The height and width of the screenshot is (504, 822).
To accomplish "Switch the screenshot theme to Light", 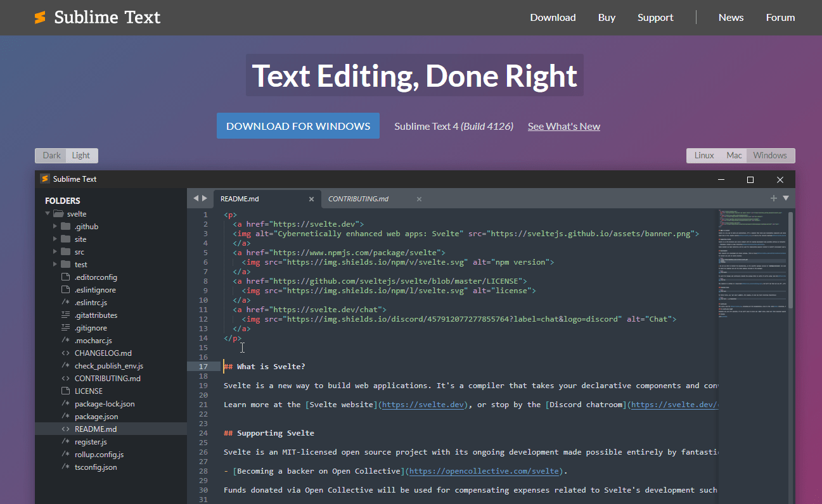I will click(81, 156).
